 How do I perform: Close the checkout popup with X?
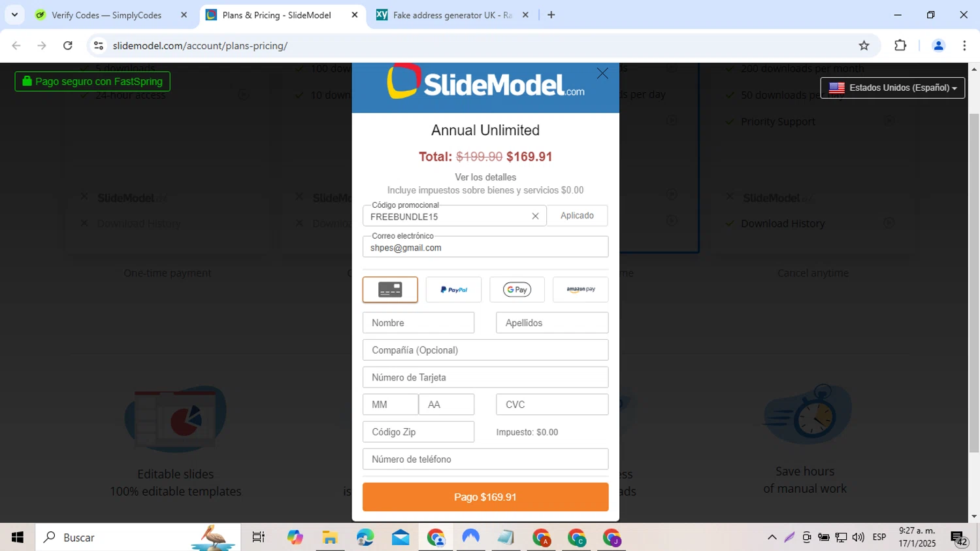602,74
